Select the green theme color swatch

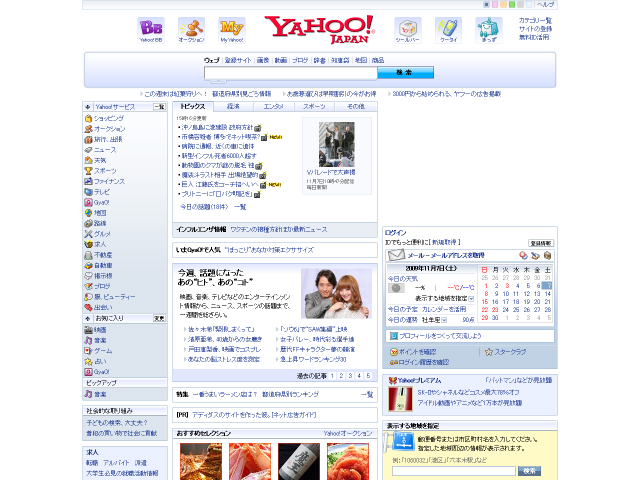(512, 4)
